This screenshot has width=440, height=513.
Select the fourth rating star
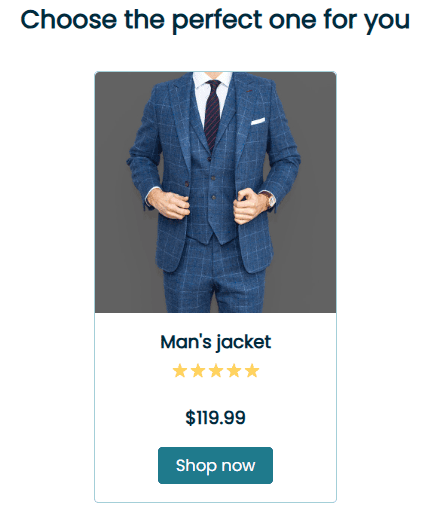tap(234, 371)
